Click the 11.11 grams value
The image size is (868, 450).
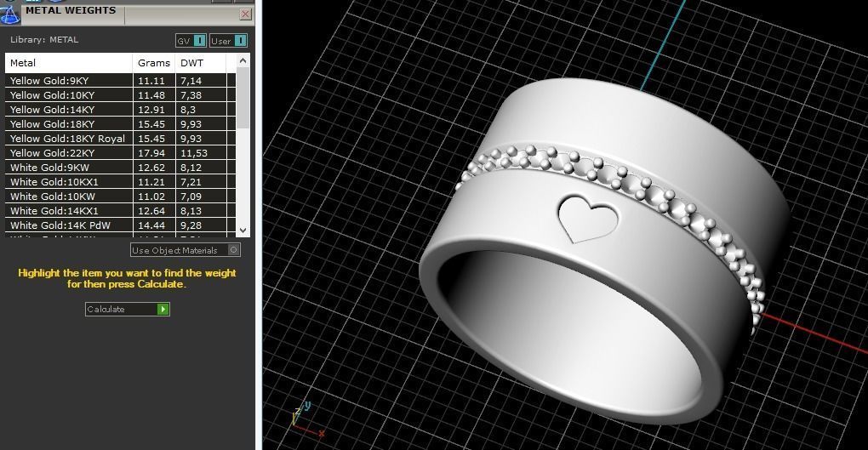[151, 81]
